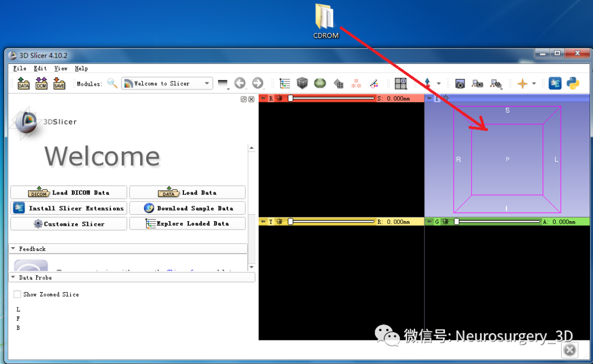The image size is (593, 364).
Task: Click the screenshot capture camera icon
Action: pyautogui.click(x=460, y=83)
